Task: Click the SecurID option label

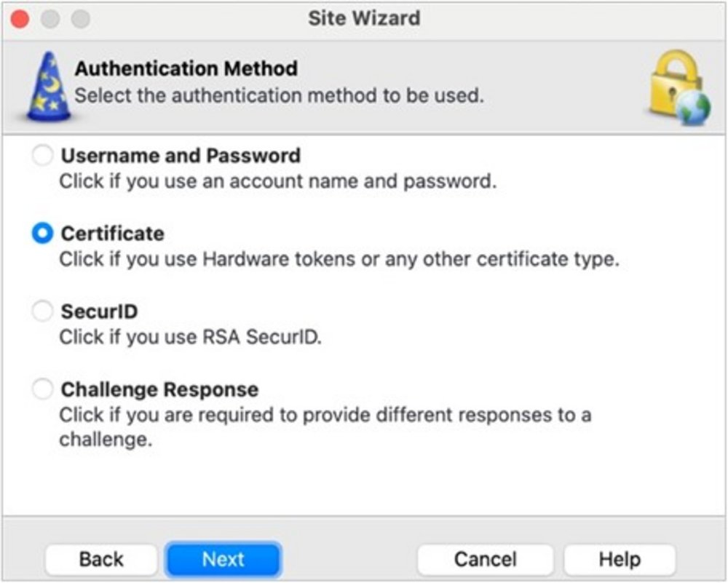Action: coord(100,312)
